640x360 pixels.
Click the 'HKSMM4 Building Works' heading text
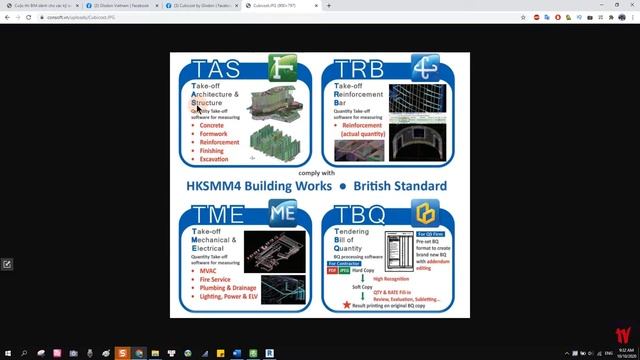[x=259, y=186]
